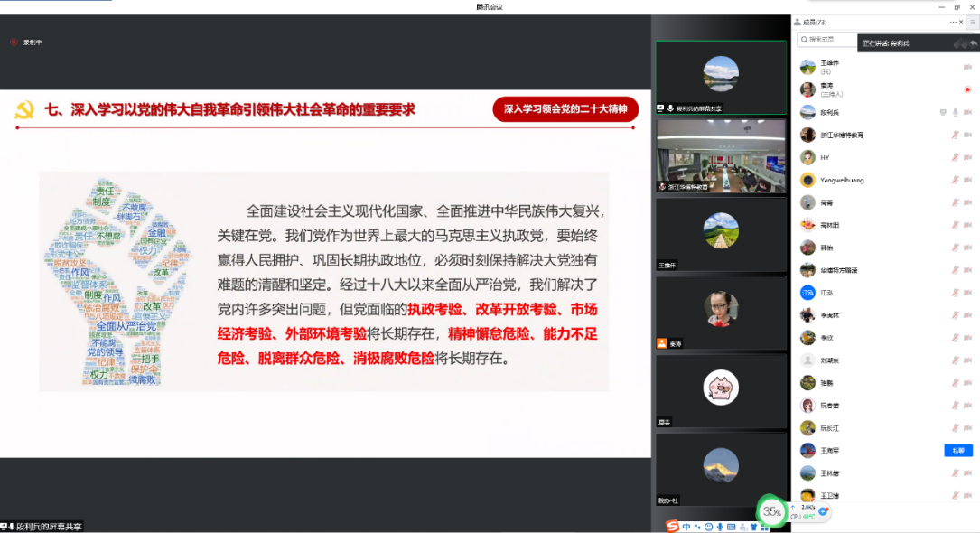Switch the Sogou Chinese/English mode (中) button
This screenshot has height=533, width=980.
[686, 526]
